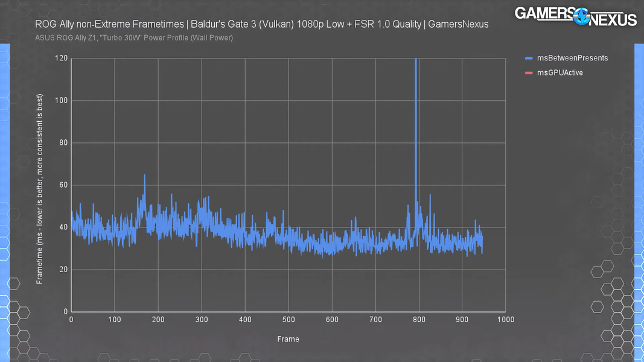Click the y-axis value 60
Screen dimensions: 644x362
tap(63, 185)
